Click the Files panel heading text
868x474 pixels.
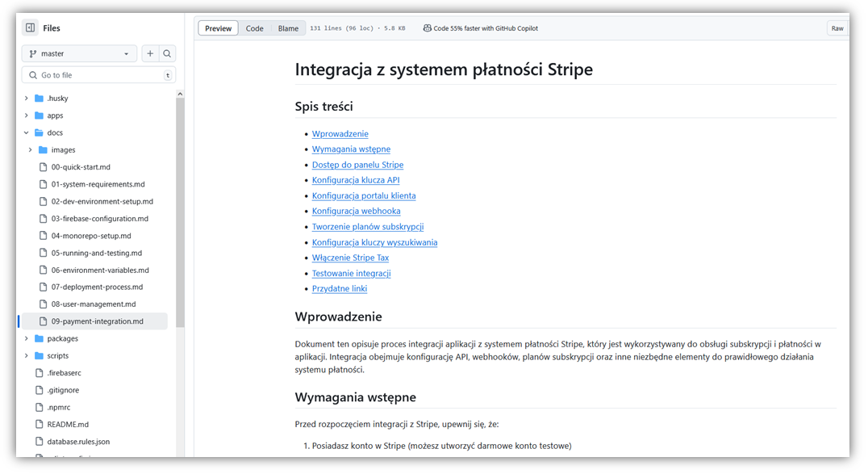(x=52, y=28)
